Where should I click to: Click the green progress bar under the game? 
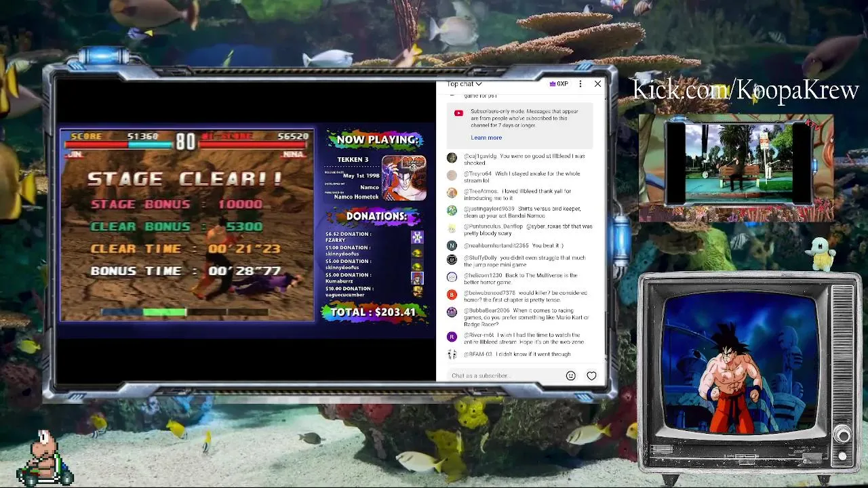coord(164,312)
